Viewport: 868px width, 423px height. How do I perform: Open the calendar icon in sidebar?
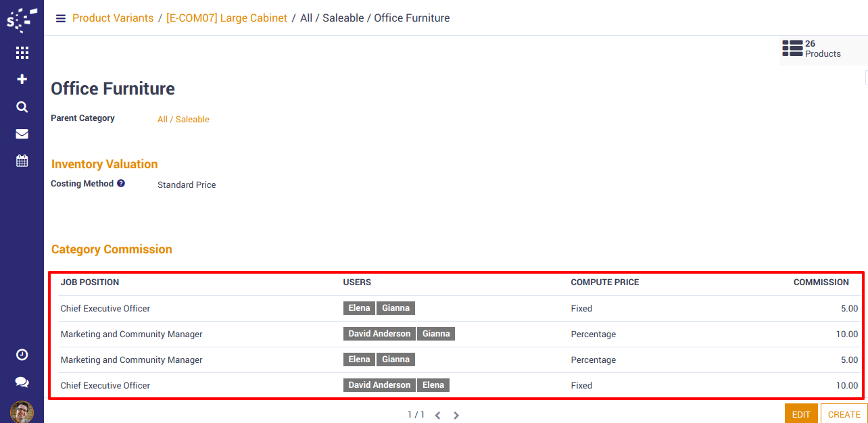point(22,161)
